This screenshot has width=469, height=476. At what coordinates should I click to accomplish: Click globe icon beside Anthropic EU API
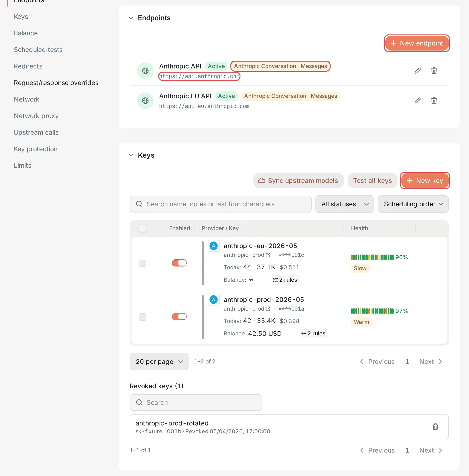click(145, 100)
